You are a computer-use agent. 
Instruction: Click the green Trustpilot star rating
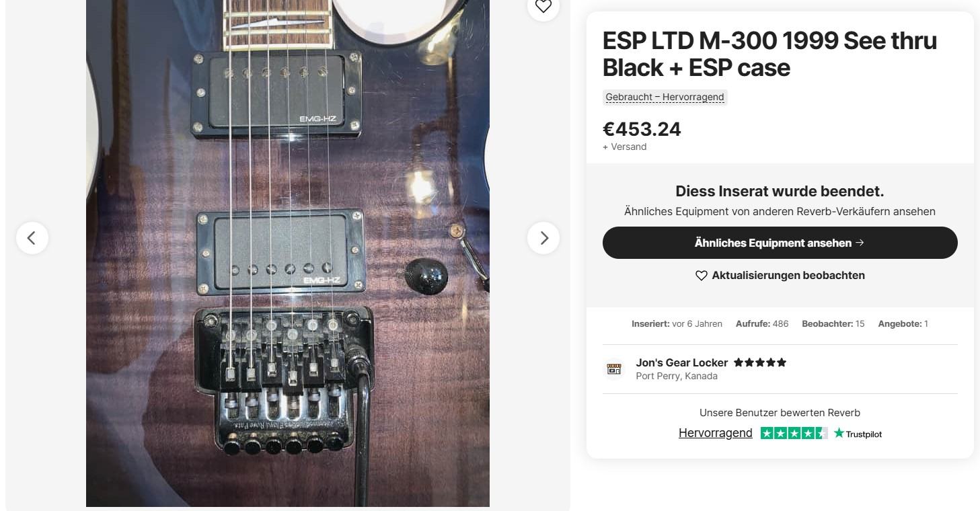click(x=794, y=434)
